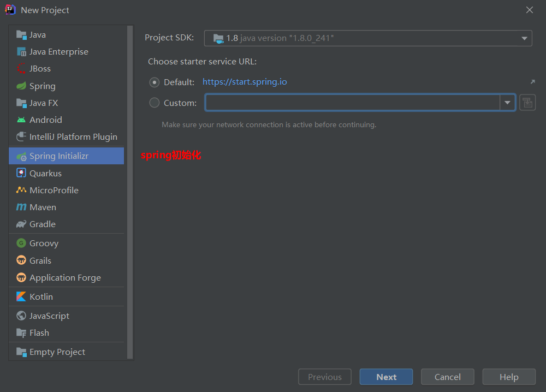Image resolution: width=546 pixels, height=392 pixels.
Task: Close the New Project dialog
Action: point(530,10)
